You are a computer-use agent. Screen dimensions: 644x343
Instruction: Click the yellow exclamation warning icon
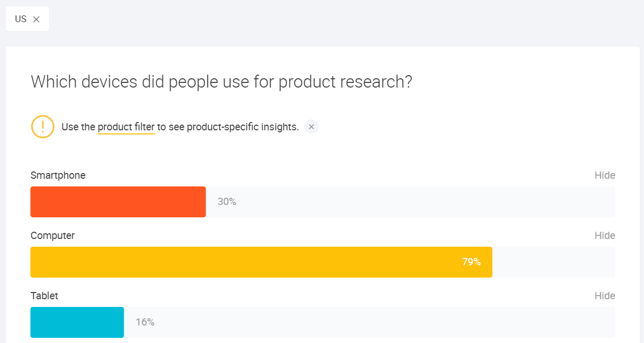click(43, 127)
